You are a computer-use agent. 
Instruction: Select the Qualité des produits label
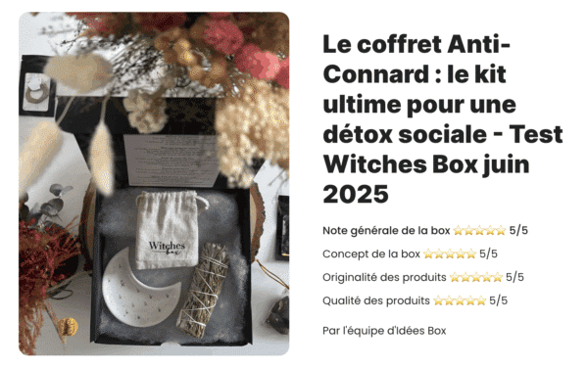[x=376, y=300]
